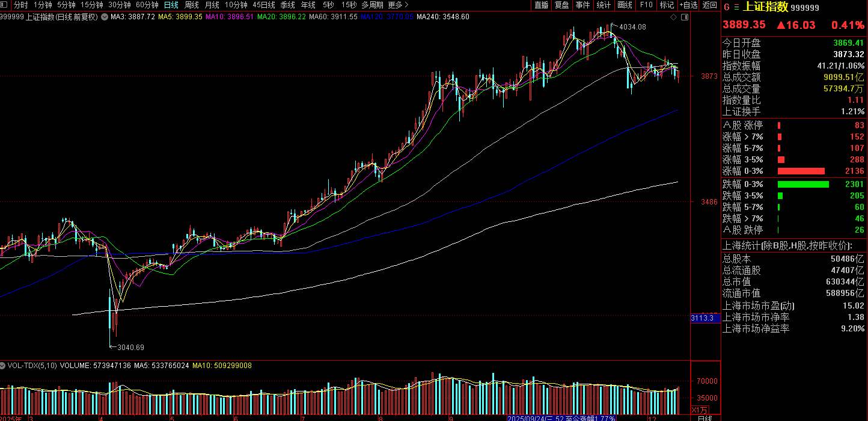Click the red G icon beside 上证指数
This screenshot has width=868, height=421.
(x=727, y=7)
